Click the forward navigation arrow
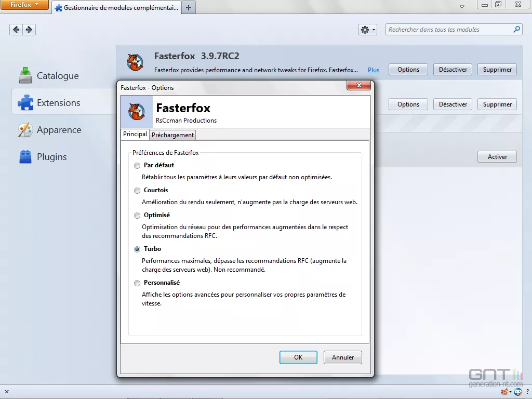 click(30, 30)
